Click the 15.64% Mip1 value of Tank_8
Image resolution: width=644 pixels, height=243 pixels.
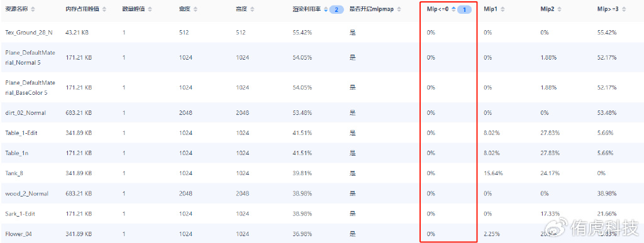(493, 173)
